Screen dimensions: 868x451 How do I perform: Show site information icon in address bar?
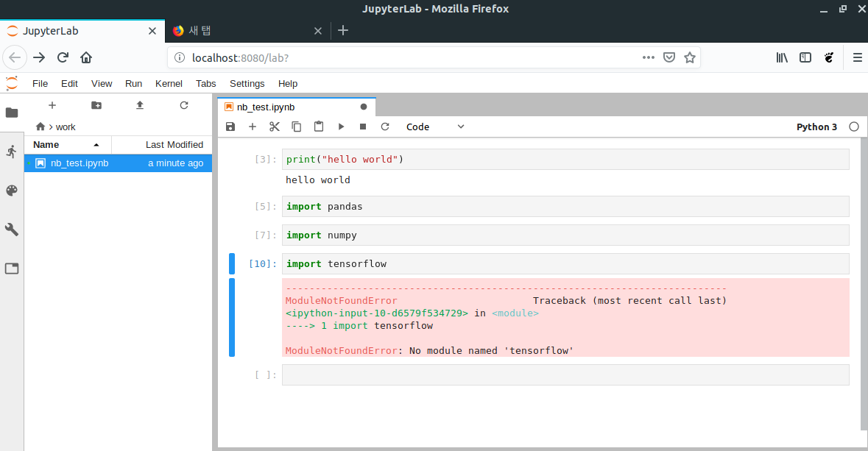180,57
